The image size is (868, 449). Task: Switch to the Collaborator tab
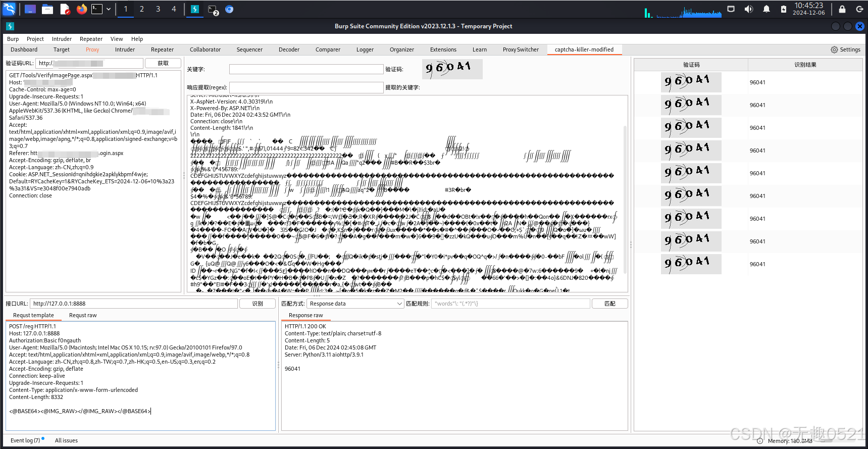205,49
